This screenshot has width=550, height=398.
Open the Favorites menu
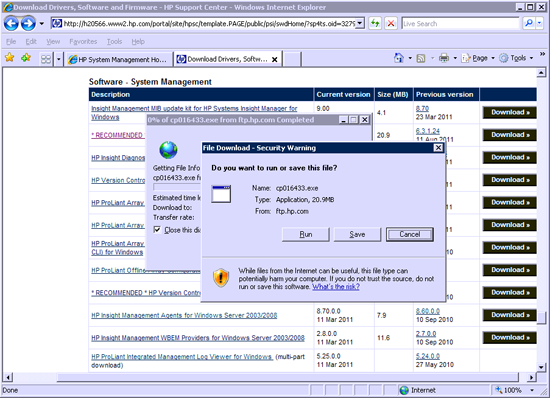coord(83,41)
